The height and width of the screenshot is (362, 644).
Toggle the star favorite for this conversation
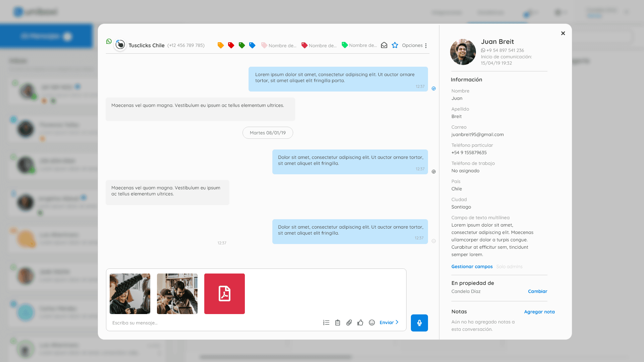[395, 45]
